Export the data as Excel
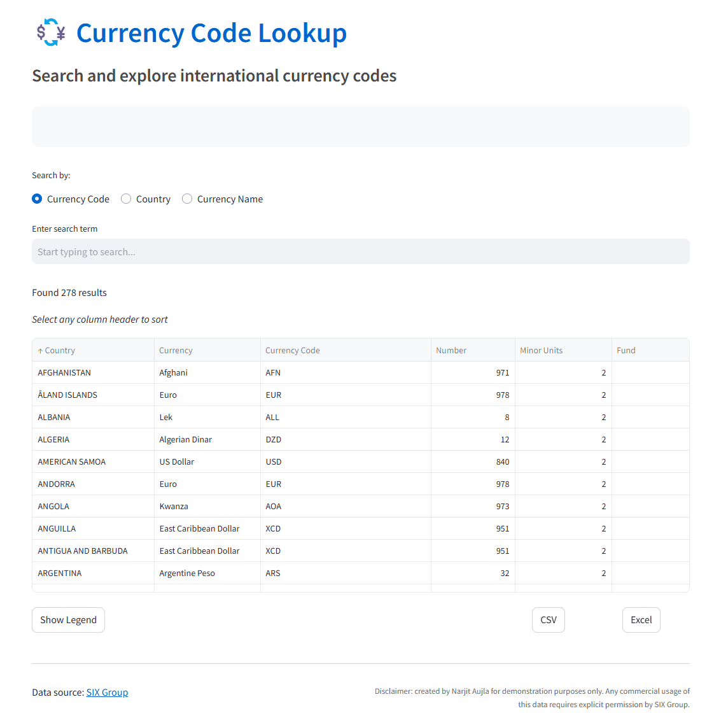 click(641, 619)
